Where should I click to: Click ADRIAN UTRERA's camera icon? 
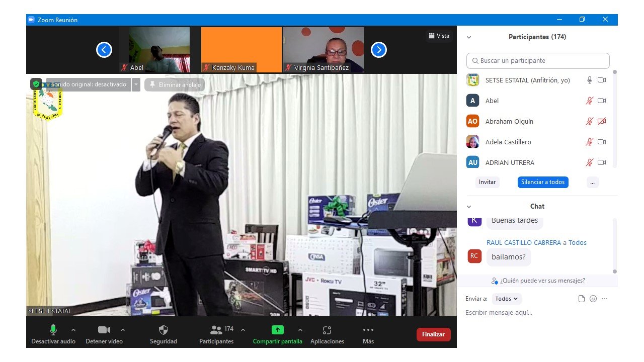point(602,162)
